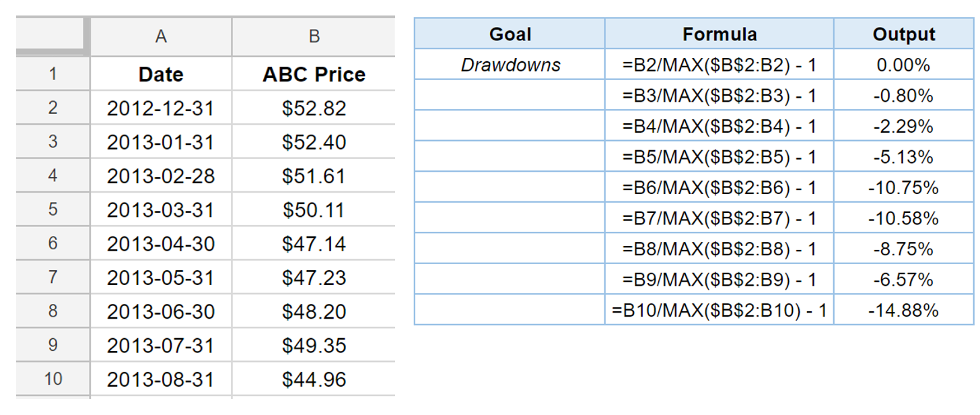Click the -14.88% output cell
Screen dimensions: 980x415
point(903,311)
